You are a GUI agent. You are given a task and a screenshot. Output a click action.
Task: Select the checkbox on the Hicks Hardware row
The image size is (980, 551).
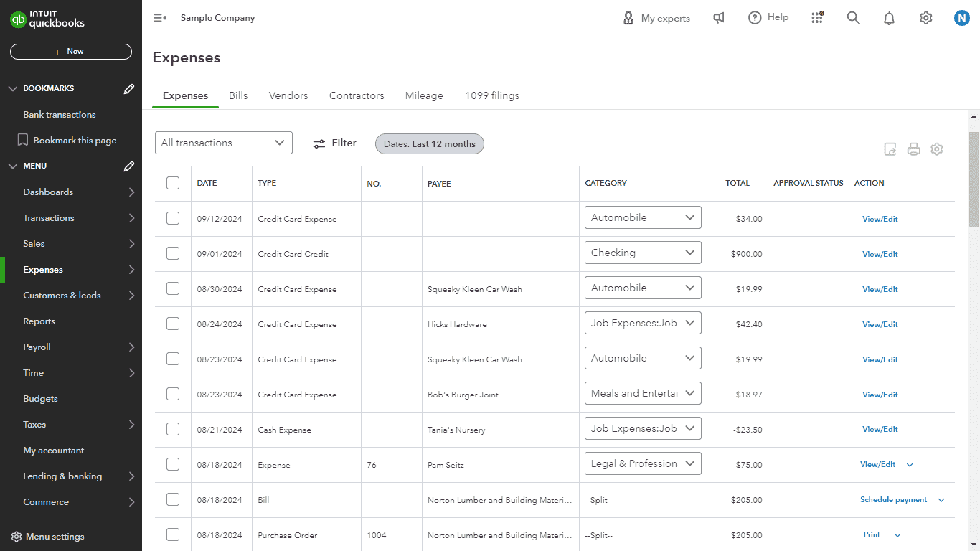pos(172,324)
